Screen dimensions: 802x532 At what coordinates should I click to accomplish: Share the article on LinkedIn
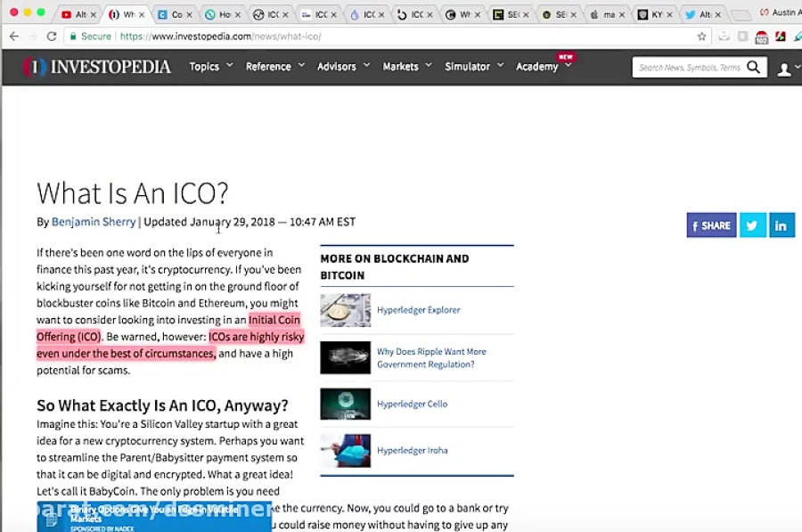(781, 225)
